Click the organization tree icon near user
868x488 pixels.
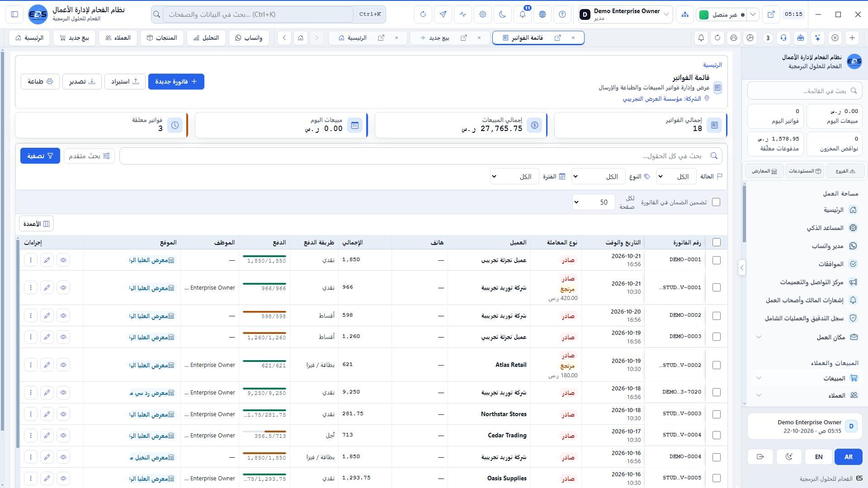(685, 14)
